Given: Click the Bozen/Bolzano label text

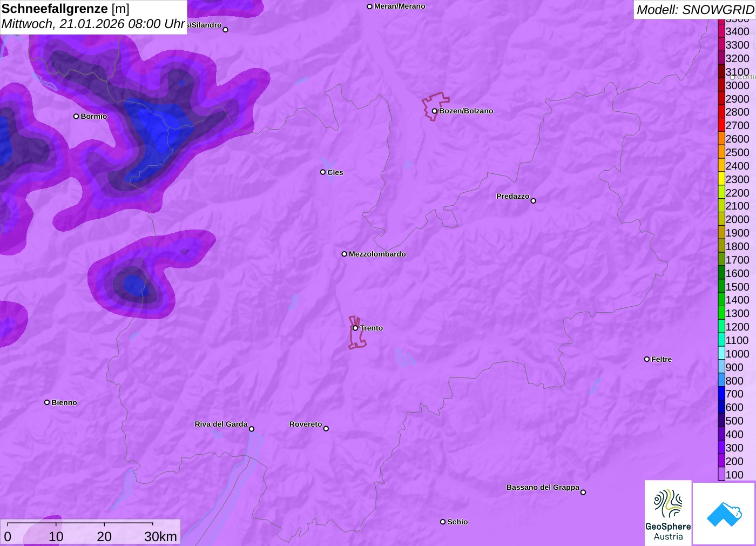Looking at the screenshot, I should tap(466, 111).
